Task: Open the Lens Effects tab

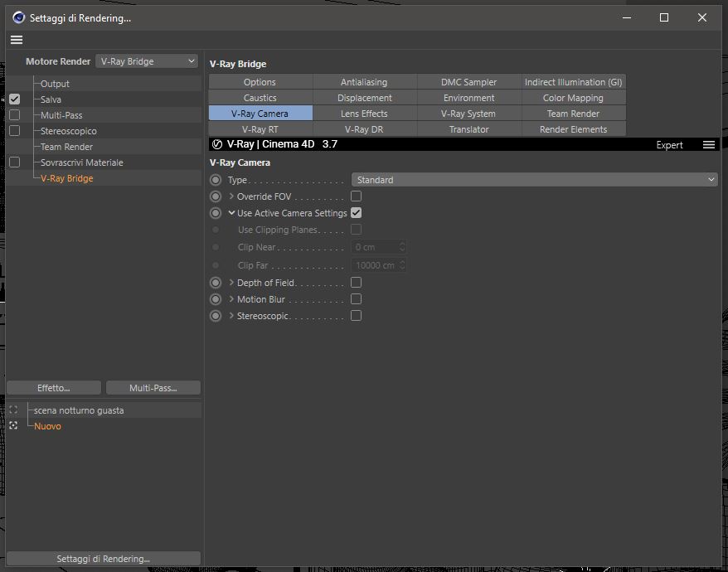Action: pyautogui.click(x=365, y=114)
